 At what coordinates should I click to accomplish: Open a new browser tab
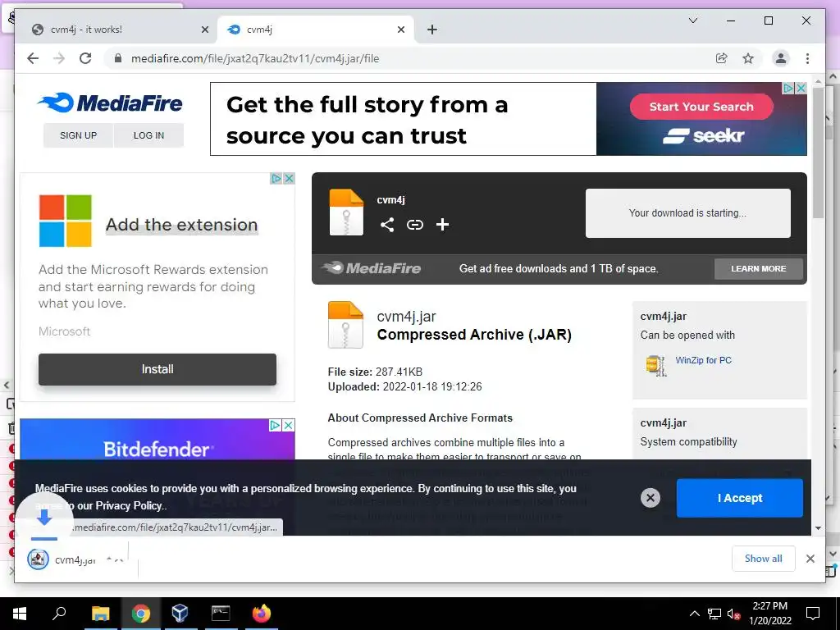[x=432, y=30]
